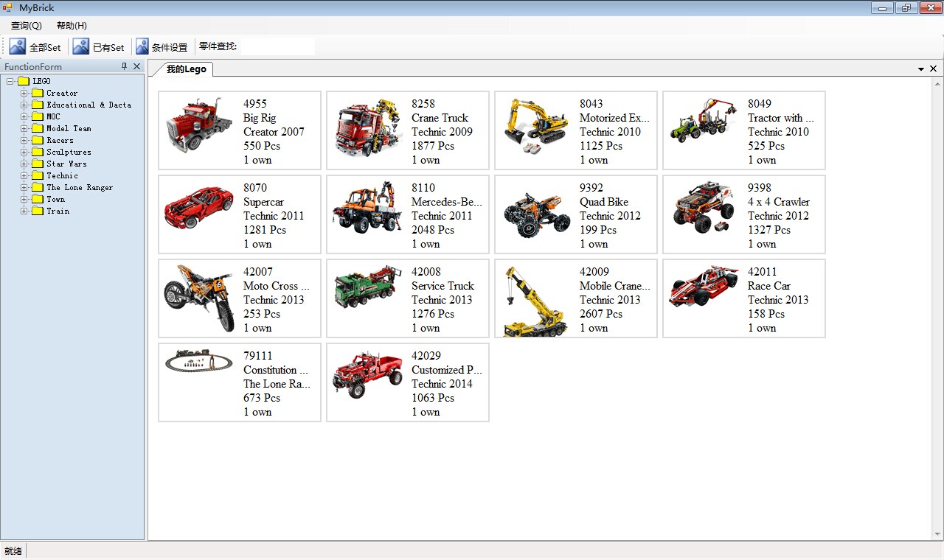Expand the Racers tree node

[x=24, y=140]
